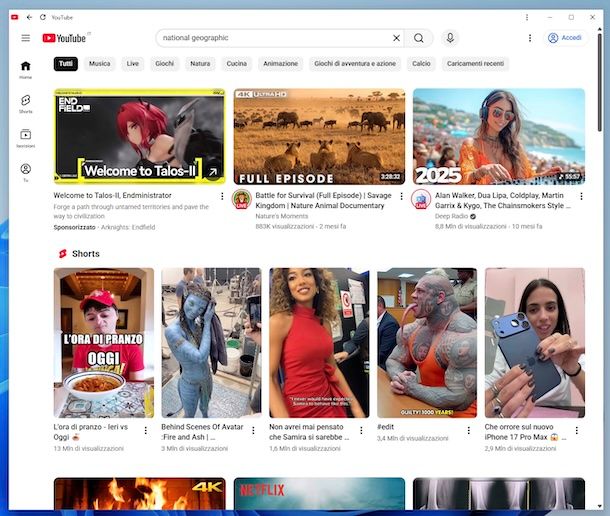This screenshot has height=516, width=610.
Task: Open Nature's Moments channel avatar
Action: (x=242, y=199)
